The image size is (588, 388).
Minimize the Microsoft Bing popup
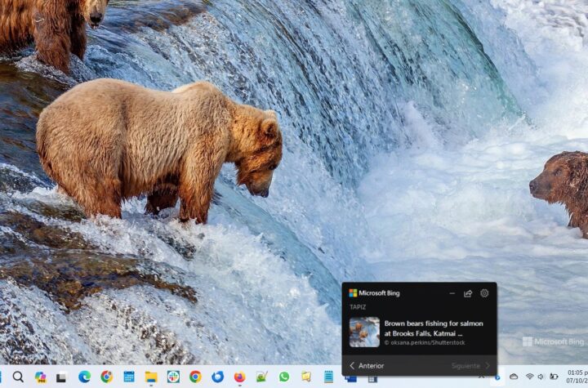(452, 293)
